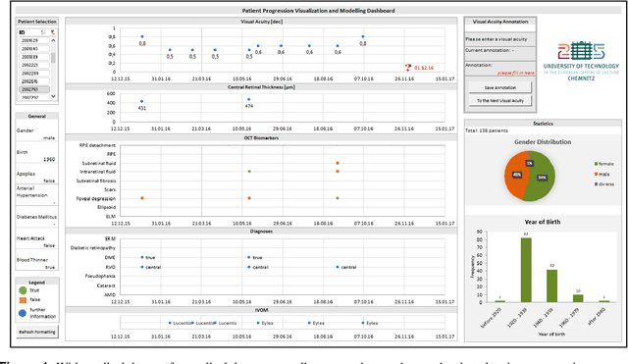
Task: Click the last 0,8 visual acuity point
Action: coord(363,37)
